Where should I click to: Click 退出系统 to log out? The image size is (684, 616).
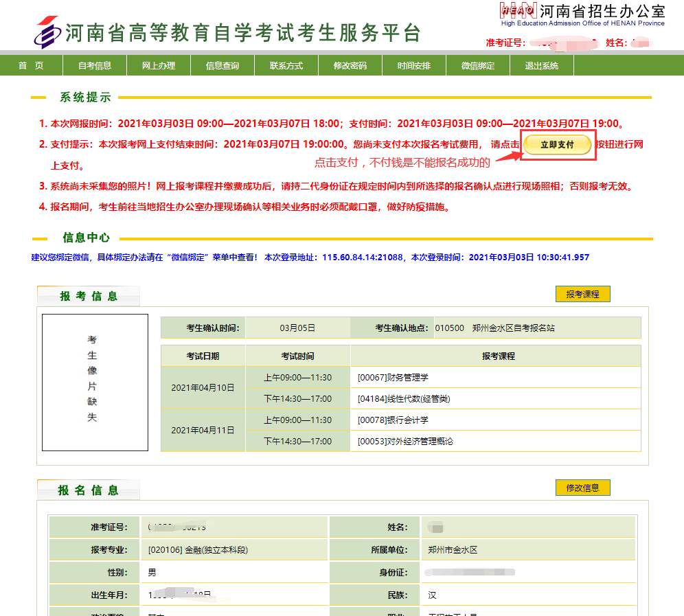tap(542, 66)
